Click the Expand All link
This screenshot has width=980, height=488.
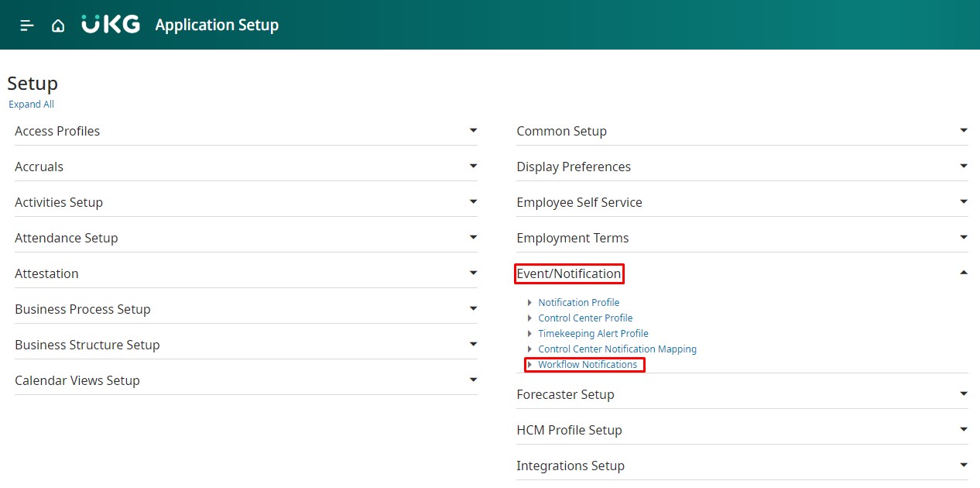(32, 105)
